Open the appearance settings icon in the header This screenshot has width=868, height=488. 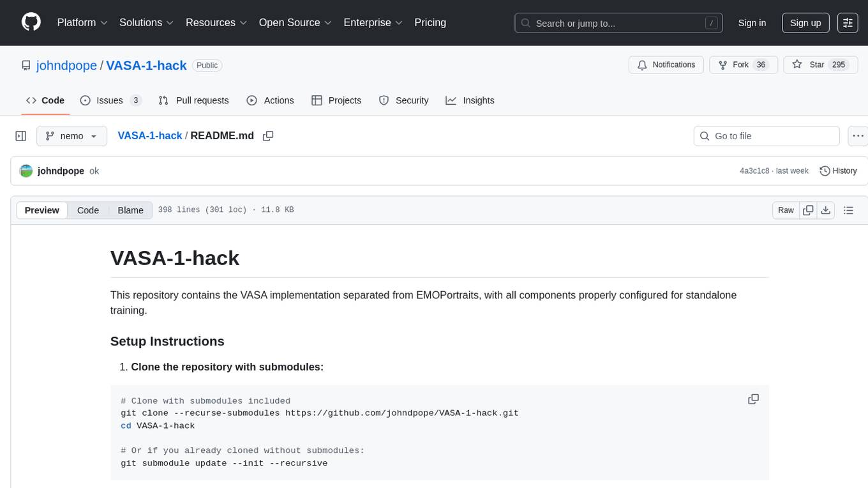(x=848, y=23)
